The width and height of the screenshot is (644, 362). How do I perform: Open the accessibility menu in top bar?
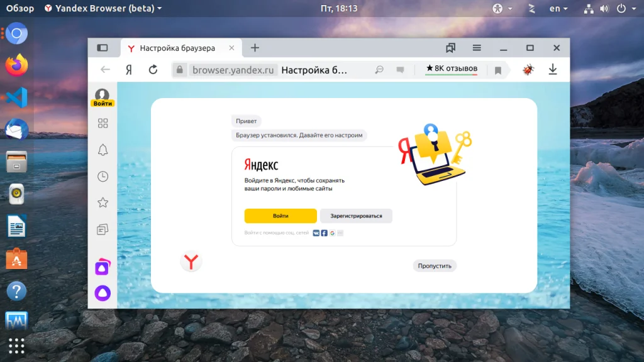pos(502,8)
